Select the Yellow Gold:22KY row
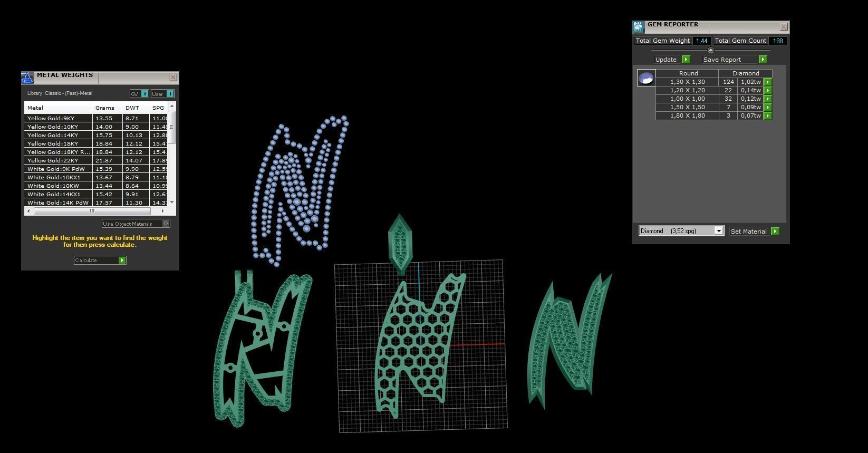Screen dimensions: 868x453 click(x=96, y=160)
